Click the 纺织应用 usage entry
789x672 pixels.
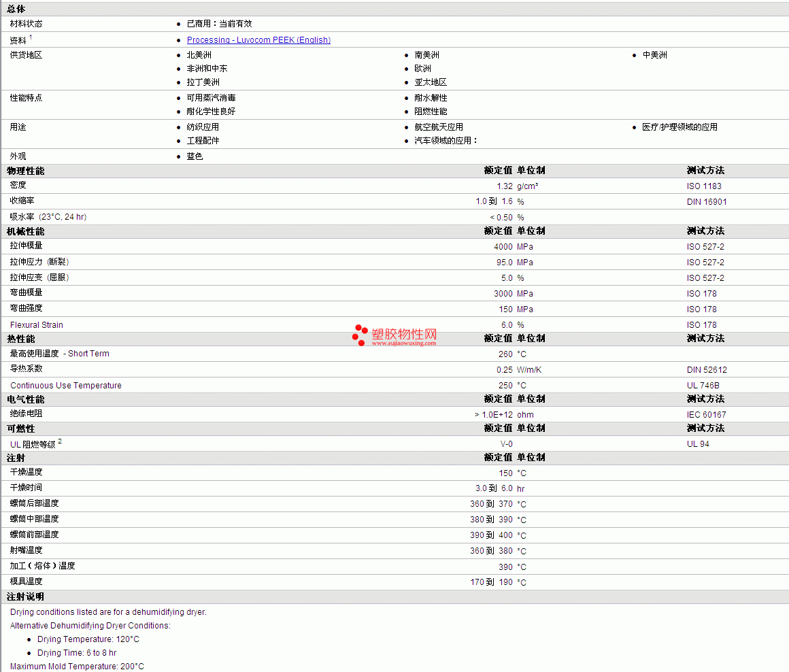coord(203,127)
